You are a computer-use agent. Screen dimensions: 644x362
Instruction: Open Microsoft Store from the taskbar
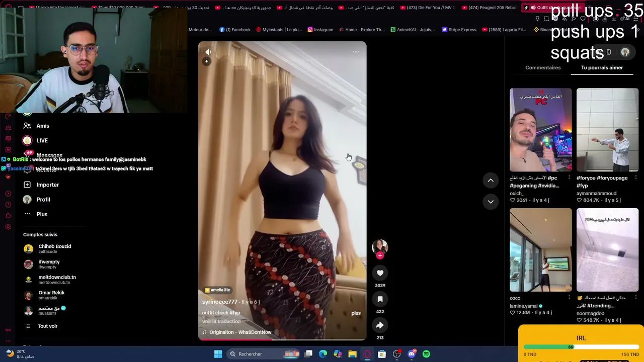tap(382, 354)
